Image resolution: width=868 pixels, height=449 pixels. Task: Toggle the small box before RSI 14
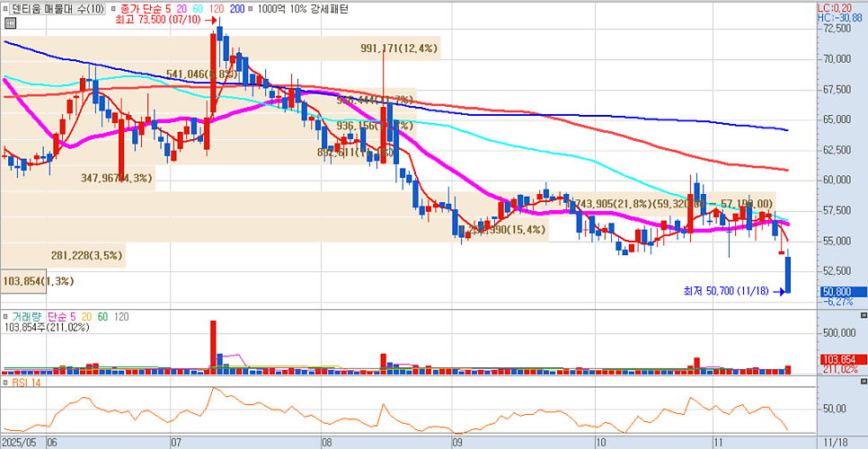pyautogui.click(x=5, y=383)
